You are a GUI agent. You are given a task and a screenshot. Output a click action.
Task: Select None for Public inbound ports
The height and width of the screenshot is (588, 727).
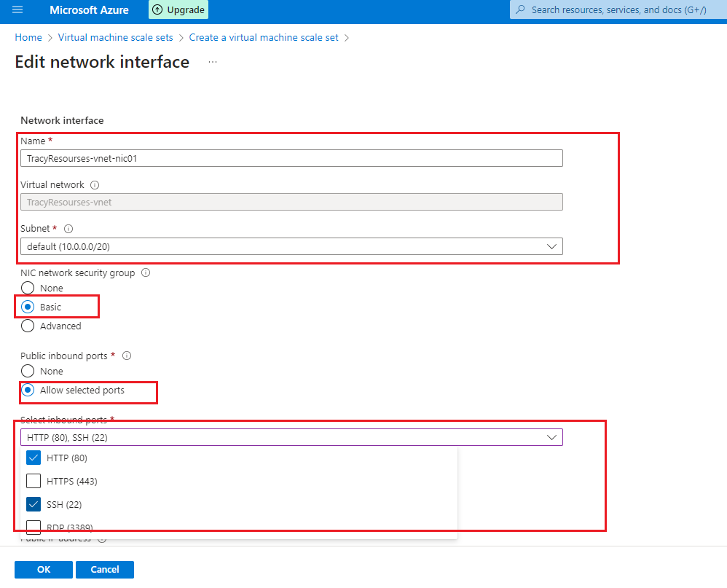28,372
